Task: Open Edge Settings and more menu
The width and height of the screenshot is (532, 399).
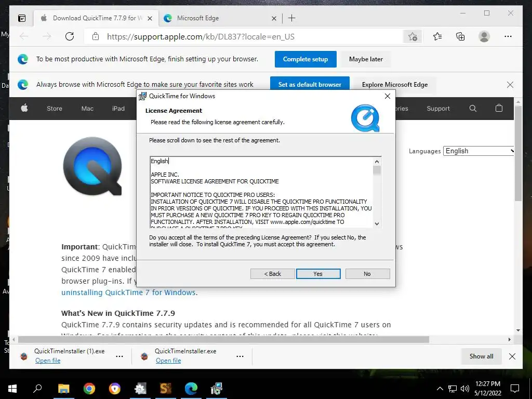Action: click(x=508, y=36)
